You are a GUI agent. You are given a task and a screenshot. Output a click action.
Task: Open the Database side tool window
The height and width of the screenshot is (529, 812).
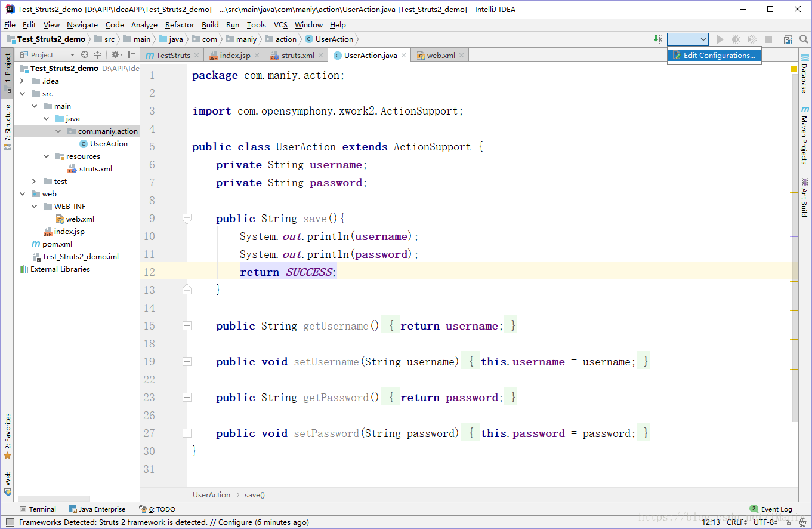click(x=804, y=73)
